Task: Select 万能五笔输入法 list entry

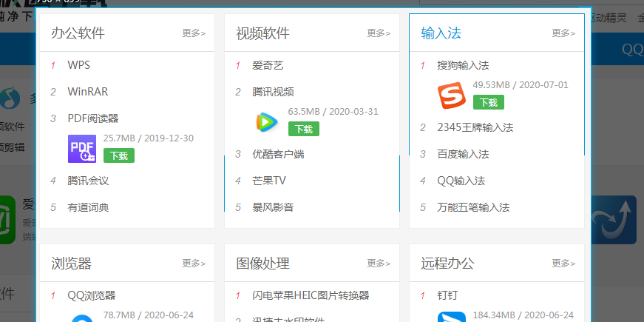Action: pyautogui.click(x=473, y=207)
